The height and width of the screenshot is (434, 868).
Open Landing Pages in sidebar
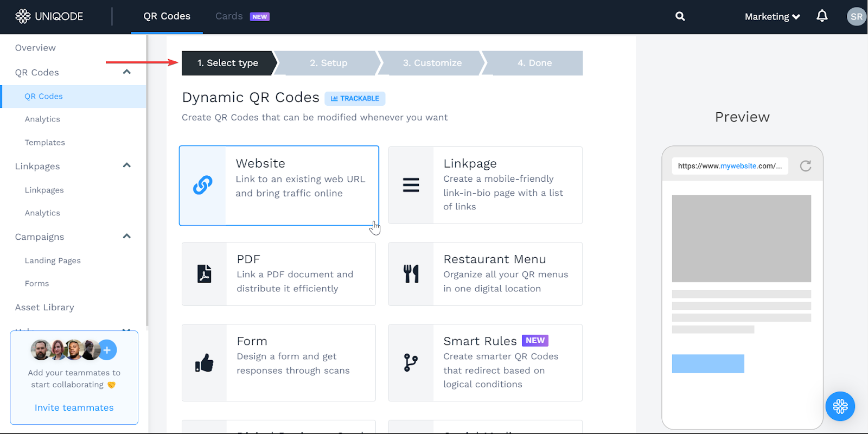pyautogui.click(x=53, y=260)
